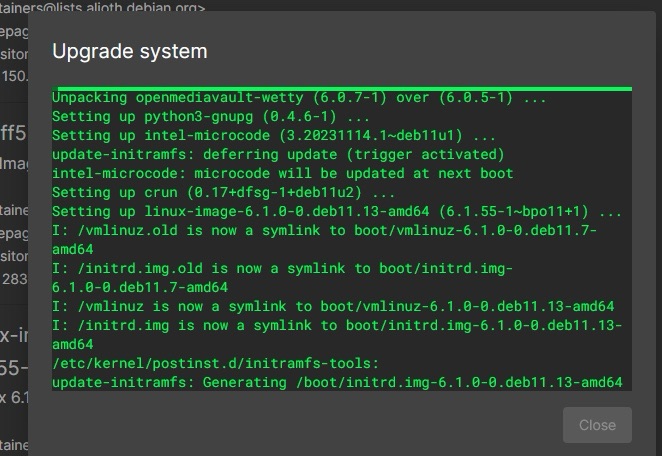Click the Generating /boot/initrd.img output line
Screen dimensions: 662x456
pos(336,382)
